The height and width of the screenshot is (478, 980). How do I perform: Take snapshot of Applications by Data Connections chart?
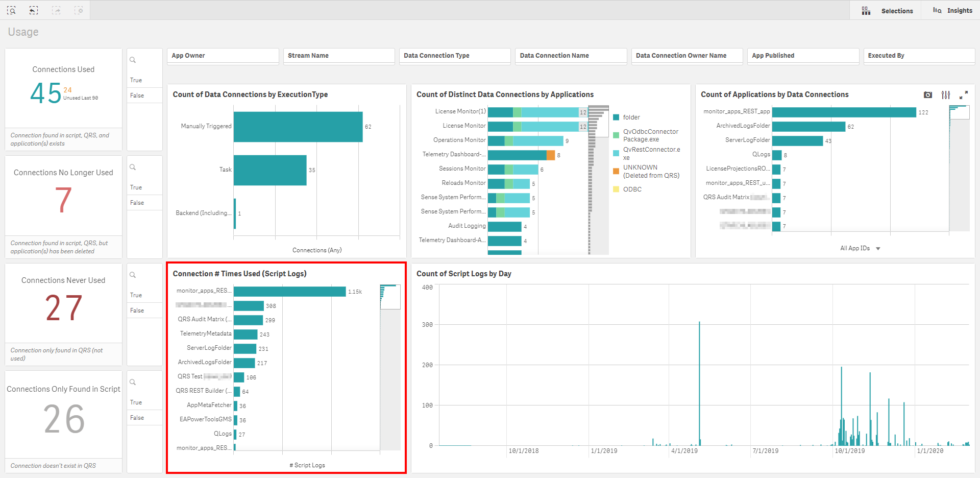coord(928,95)
